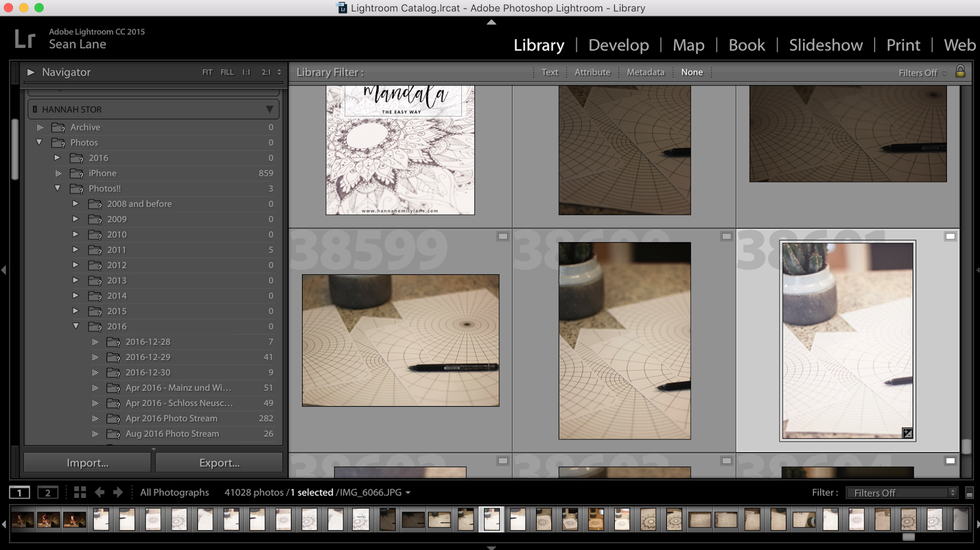Select Attribute filter option
The width and height of the screenshot is (980, 550).
tap(592, 72)
